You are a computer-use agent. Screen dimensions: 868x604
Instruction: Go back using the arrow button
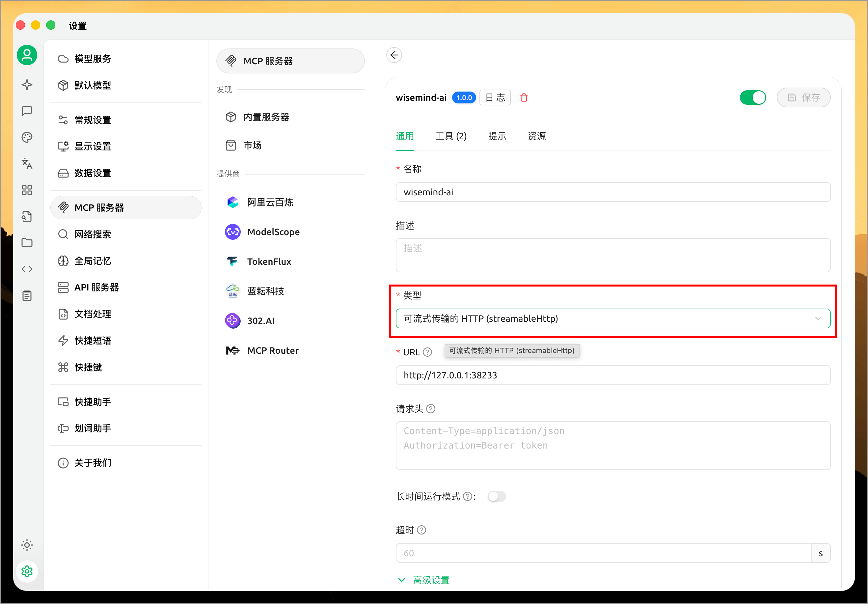394,55
